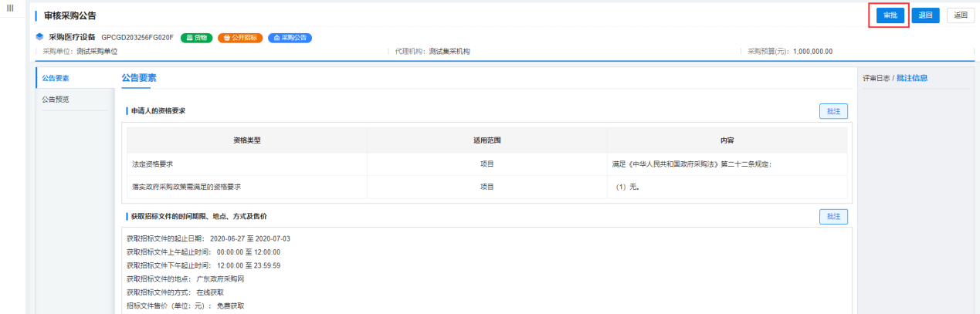Click 批注 button for 获取招标文件 section
980x314 pixels.
coord(833,217)
